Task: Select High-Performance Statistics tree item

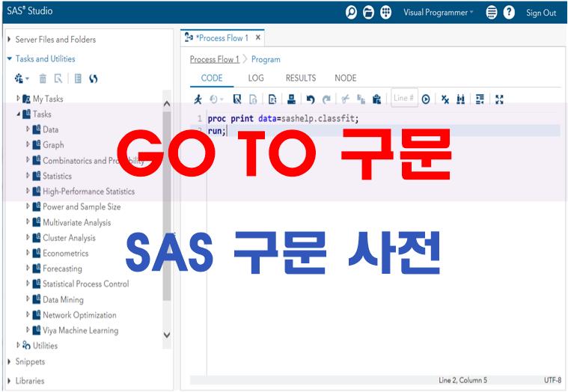Action: point(88,191)
